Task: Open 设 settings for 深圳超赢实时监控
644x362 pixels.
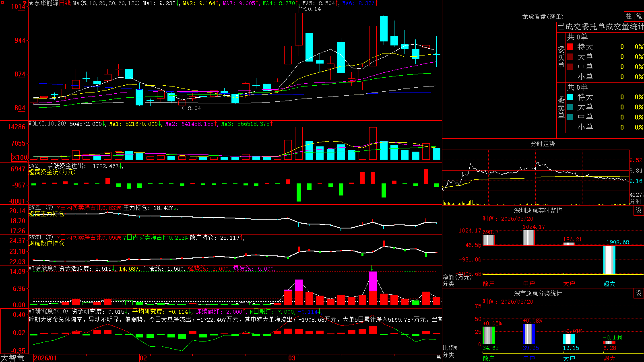Action: pyautogui.click(x=639, y=210)
